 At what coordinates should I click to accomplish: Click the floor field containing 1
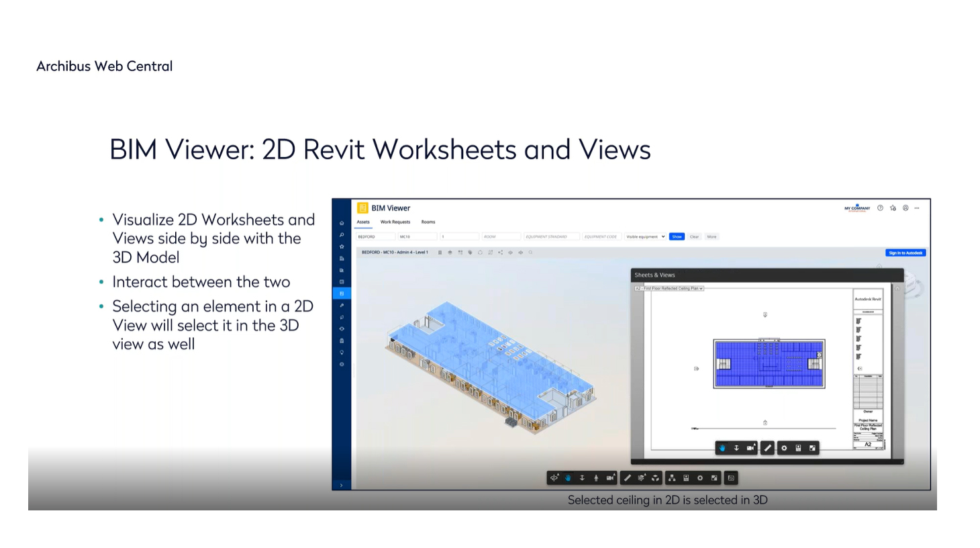coord(459,236)
